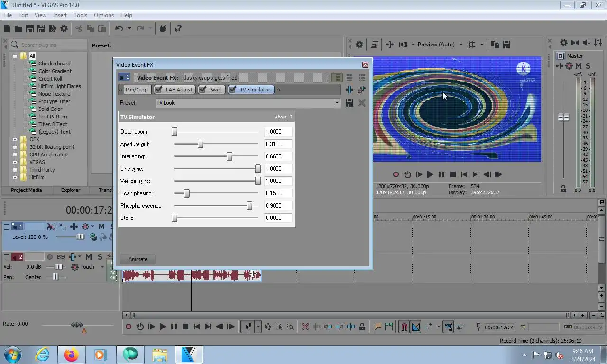
Task: Click the undo arrow in the main toolbar
Action: (119, 28)
